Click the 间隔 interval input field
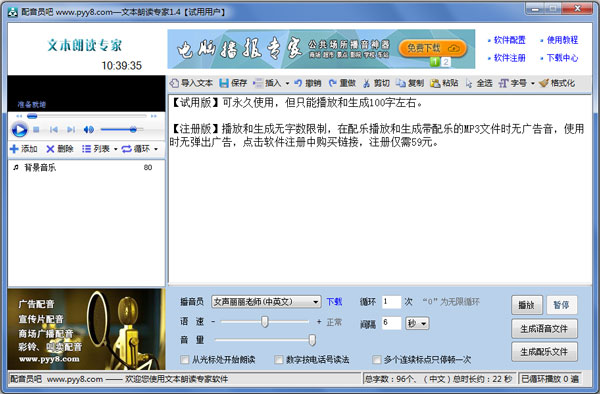600x394 pixels. [391, 323]
